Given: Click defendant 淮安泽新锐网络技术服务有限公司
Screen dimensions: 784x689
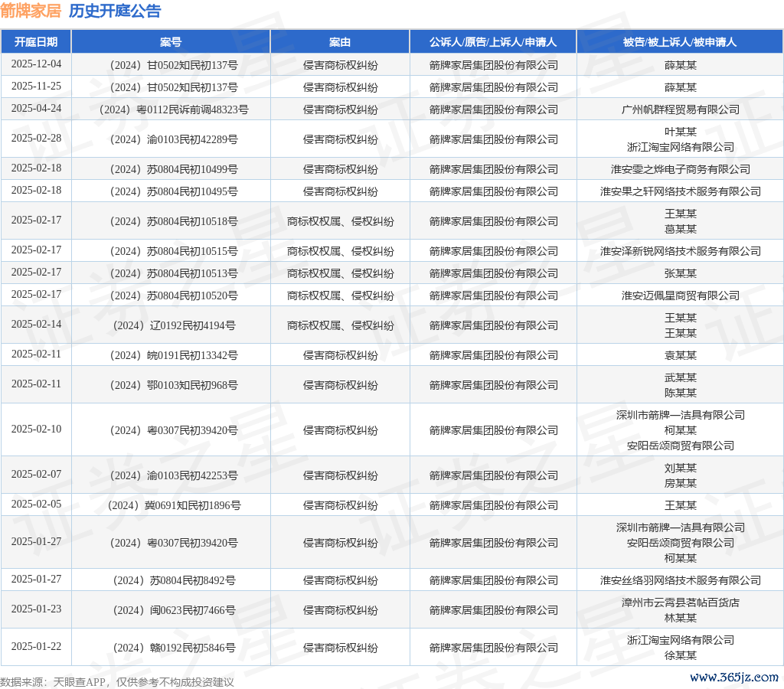Looking at the screenshot, I should 680,252.
